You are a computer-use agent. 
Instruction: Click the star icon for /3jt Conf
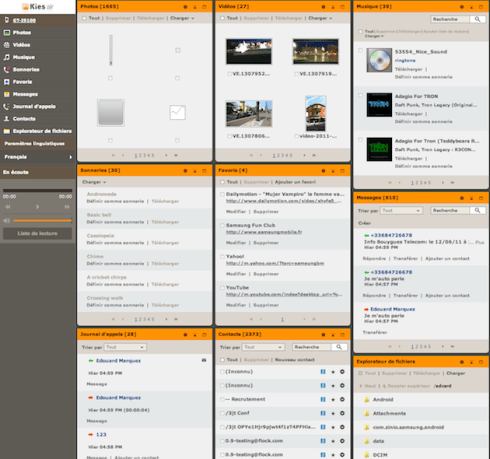(333, 413)
